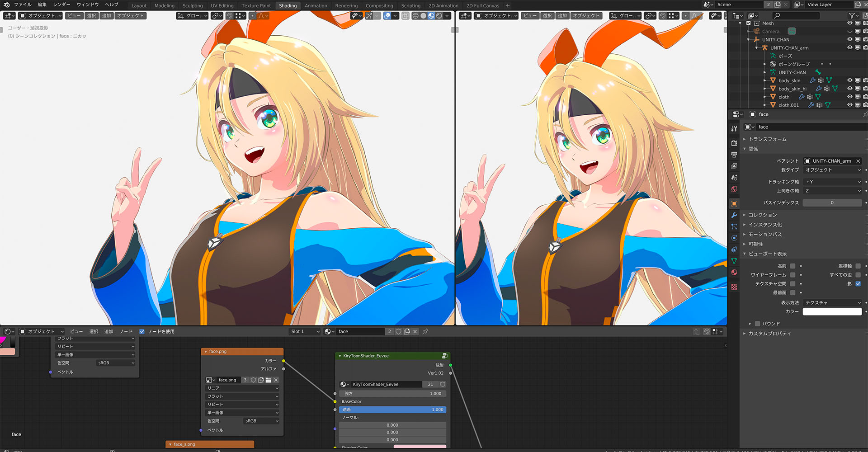This screenshot has height=452, width=868.
Task: Adjust the パスインデックス value field
Action: click(x=832, y=203)
